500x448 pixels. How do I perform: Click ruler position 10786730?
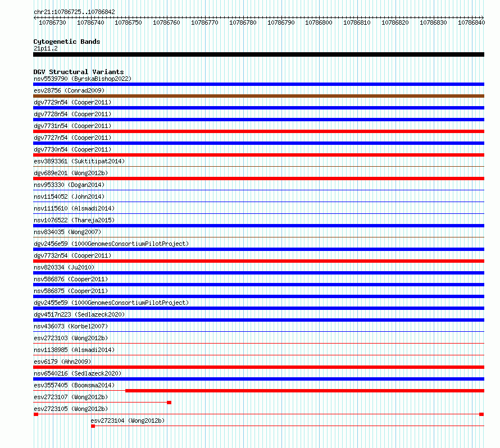tap(53, 22)
